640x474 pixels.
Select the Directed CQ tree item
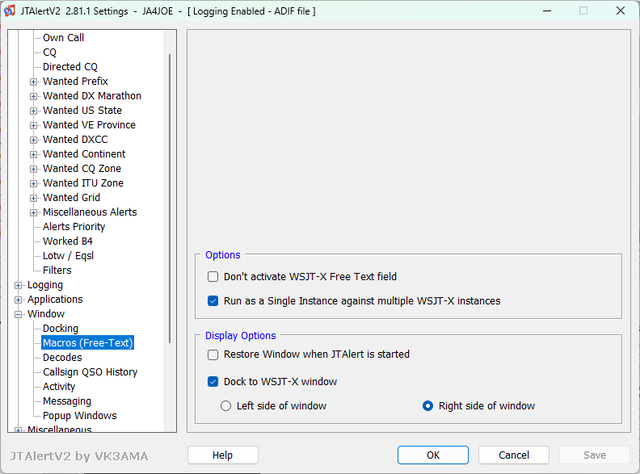pyautogui.click(x=70, y=67)
